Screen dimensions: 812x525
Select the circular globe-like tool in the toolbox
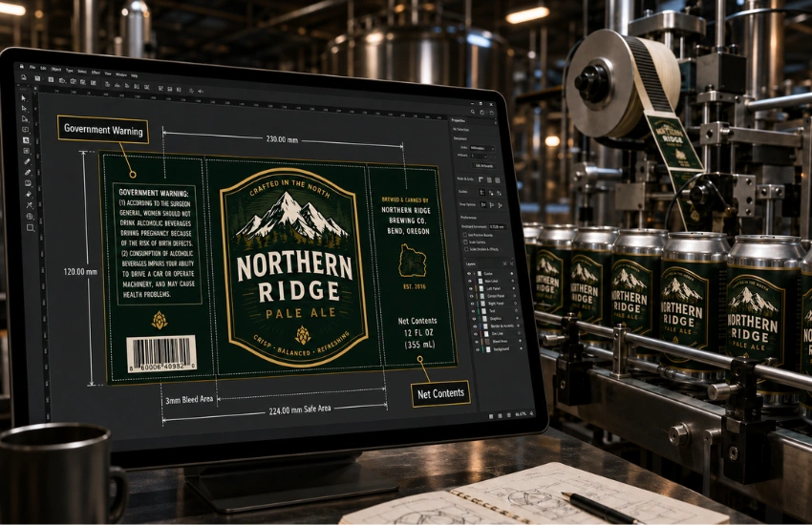pos(30,217)
